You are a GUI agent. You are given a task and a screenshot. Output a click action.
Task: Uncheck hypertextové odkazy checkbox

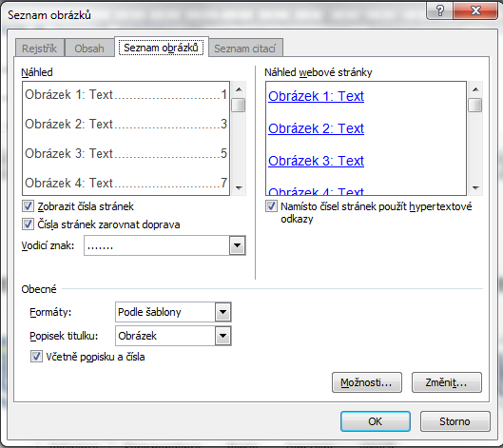tap(271, 206)
